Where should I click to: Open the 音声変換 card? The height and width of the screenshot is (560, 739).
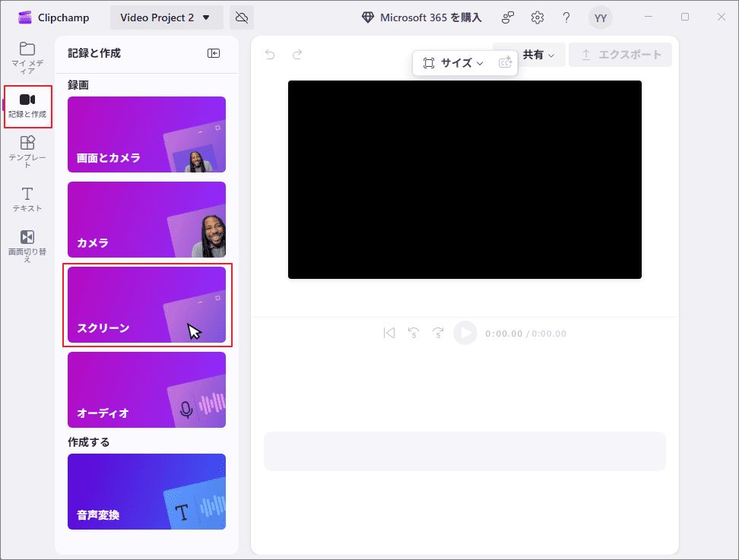pos(147,492)
